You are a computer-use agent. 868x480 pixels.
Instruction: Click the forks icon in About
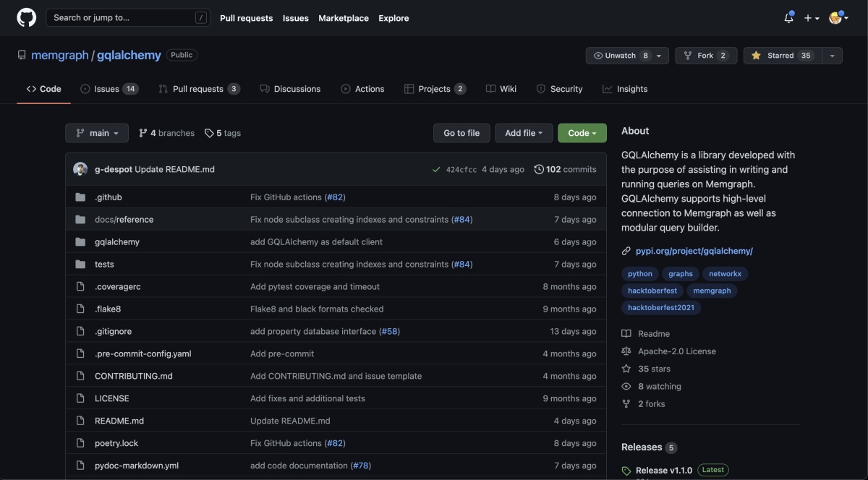(626, 404)
